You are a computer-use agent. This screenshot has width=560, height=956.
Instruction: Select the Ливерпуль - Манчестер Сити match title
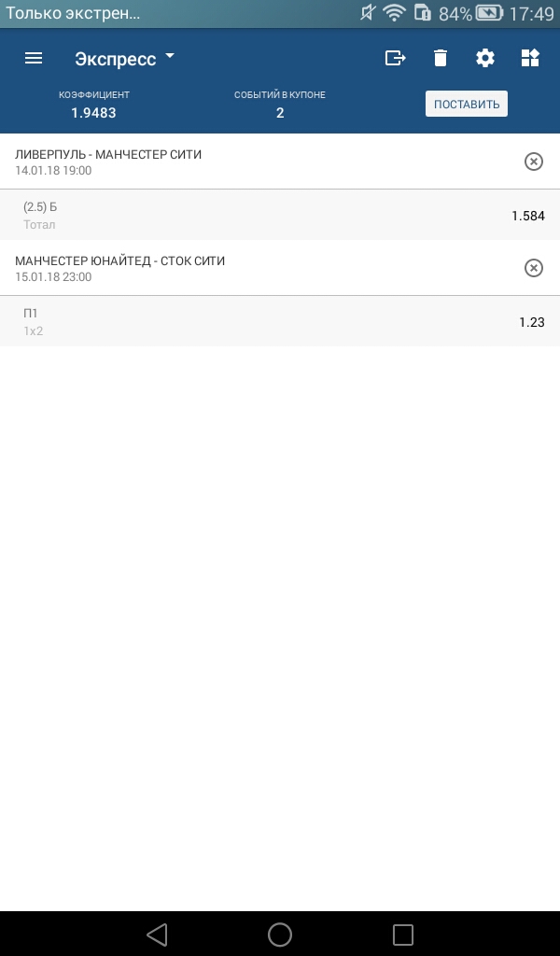pyautogui.click(x=108, y=155)
